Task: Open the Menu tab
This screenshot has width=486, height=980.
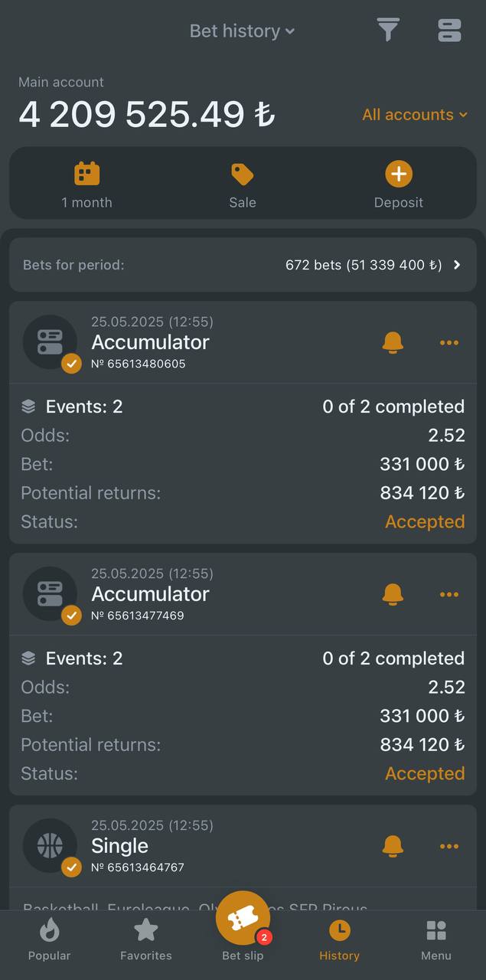Action: pyautogui.click(x=436, y=940)
